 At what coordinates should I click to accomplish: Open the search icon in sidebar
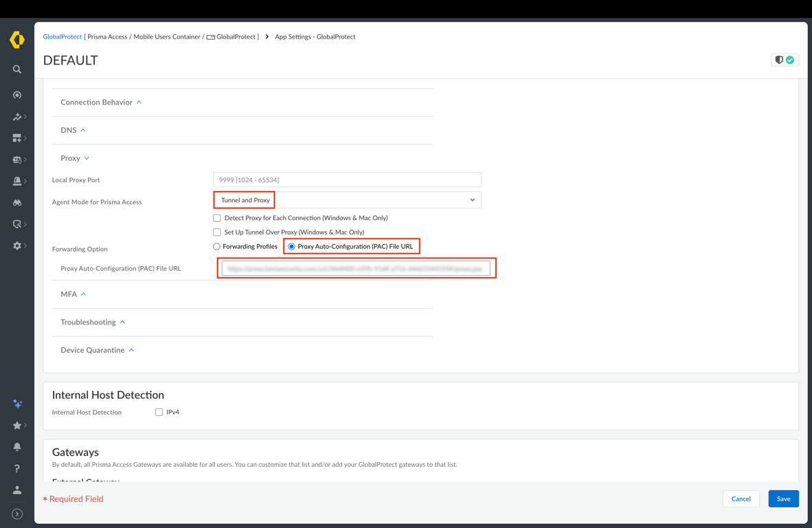pyautogui.click(x=17, y=69)
